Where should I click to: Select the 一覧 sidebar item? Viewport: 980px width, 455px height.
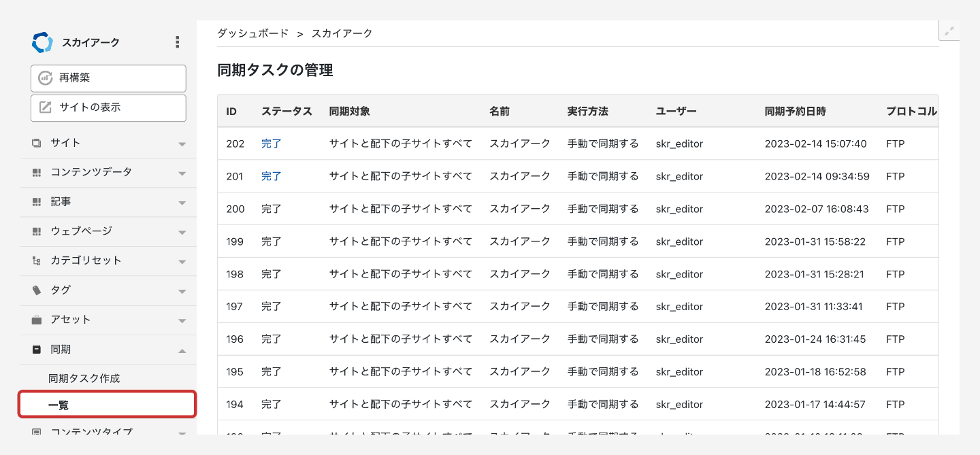tap(59, 405)
